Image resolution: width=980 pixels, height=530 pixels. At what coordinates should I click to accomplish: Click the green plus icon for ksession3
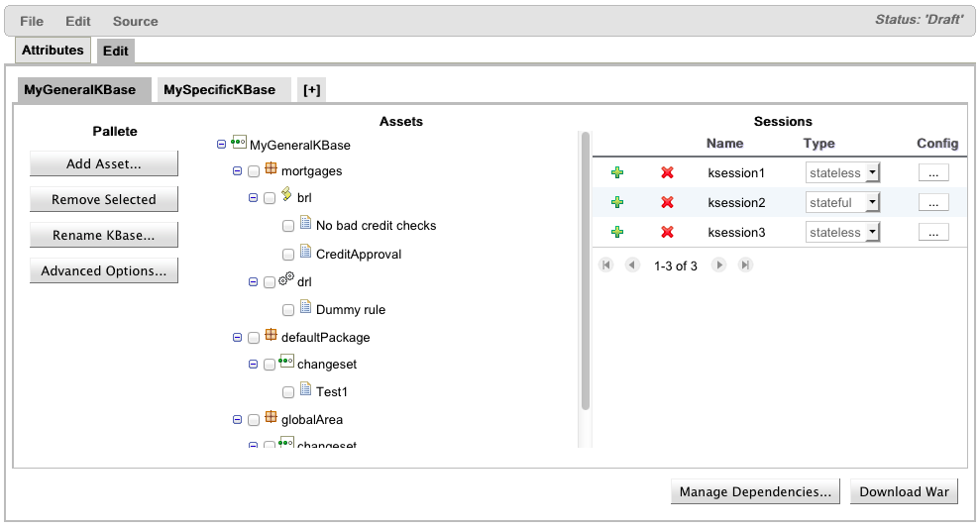click(617, 233)
